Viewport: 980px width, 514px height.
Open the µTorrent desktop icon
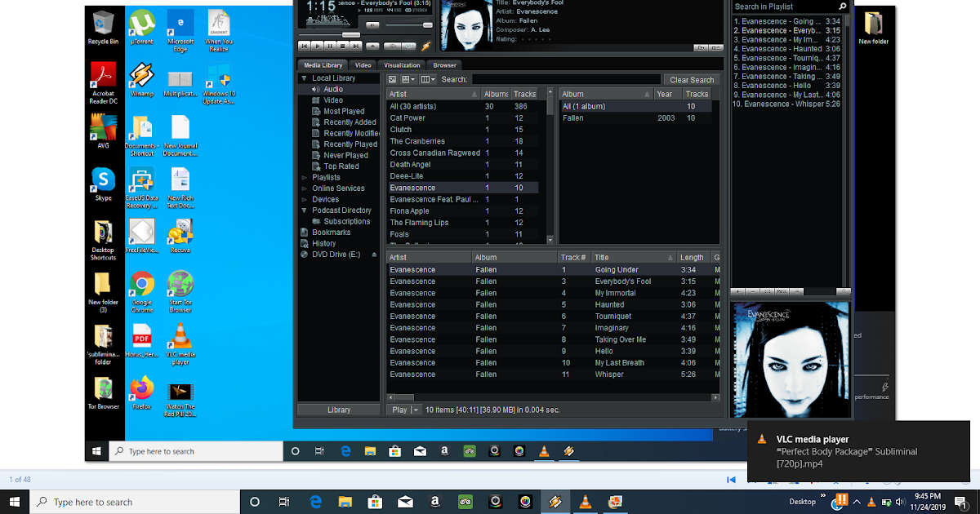tap(142, 28)
